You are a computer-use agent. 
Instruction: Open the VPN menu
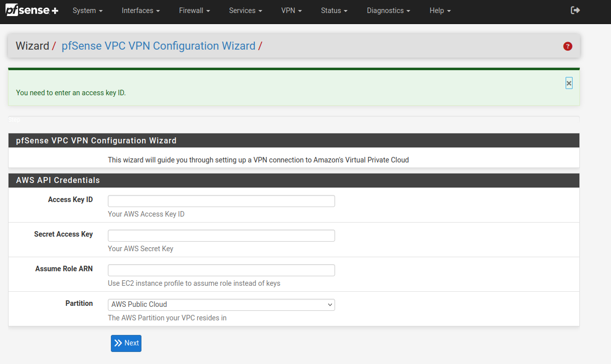pyautogui.click(x=291, y=11)
